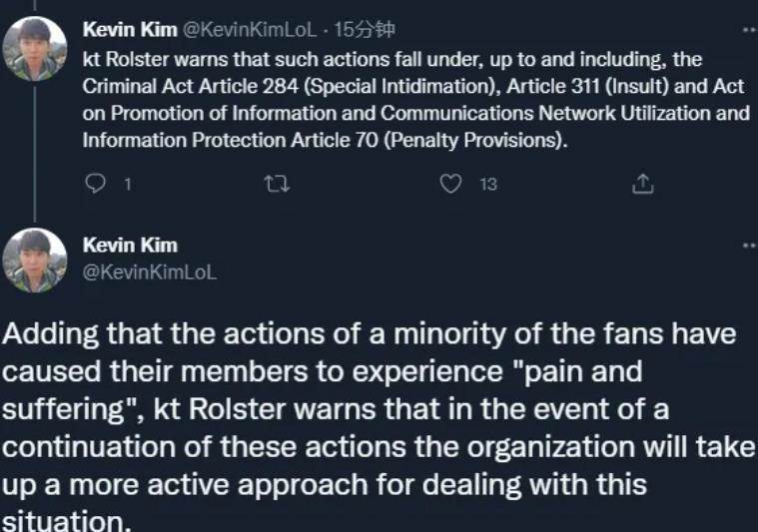Open more options on the second tweet
Viewport: 758px width, 532px height.
click(750, 246)
